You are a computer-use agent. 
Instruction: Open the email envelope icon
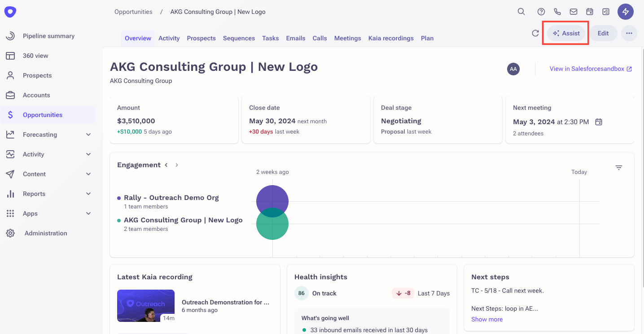point(574,12)
